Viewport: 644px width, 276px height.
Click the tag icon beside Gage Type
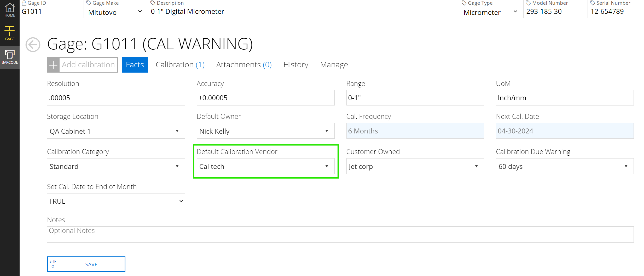pyautogui.click(x=464, y=3)
